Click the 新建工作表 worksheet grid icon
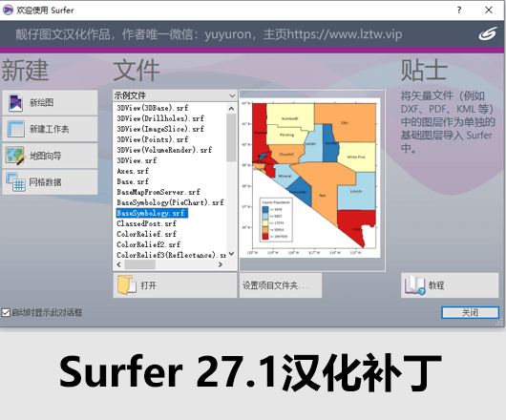This screenshot has width=506, height=420. [x=15, y=129]
